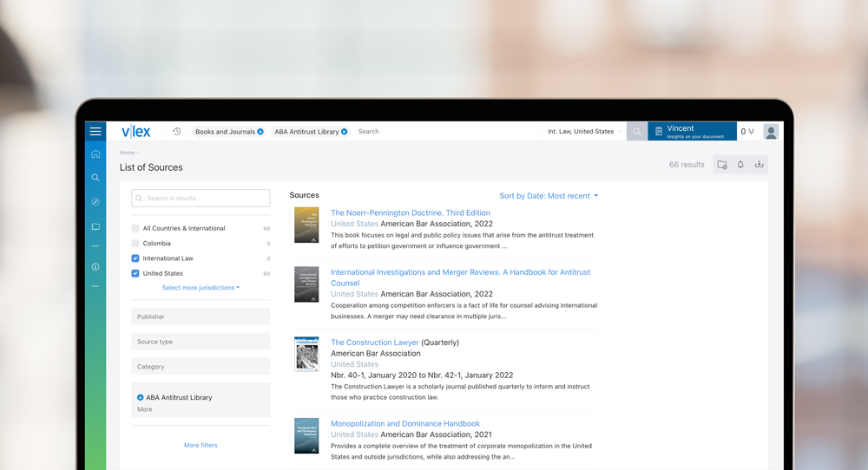The height and width of the screenshot is (470, 868).
Task: Expand Select more jurisdictions
Action: (x=201, y=288)
